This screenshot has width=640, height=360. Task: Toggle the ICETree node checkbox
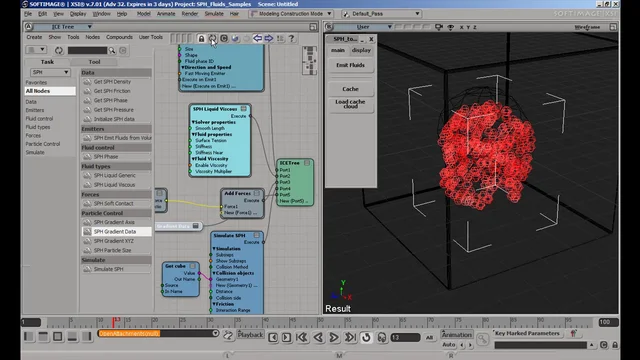[307, 162]
